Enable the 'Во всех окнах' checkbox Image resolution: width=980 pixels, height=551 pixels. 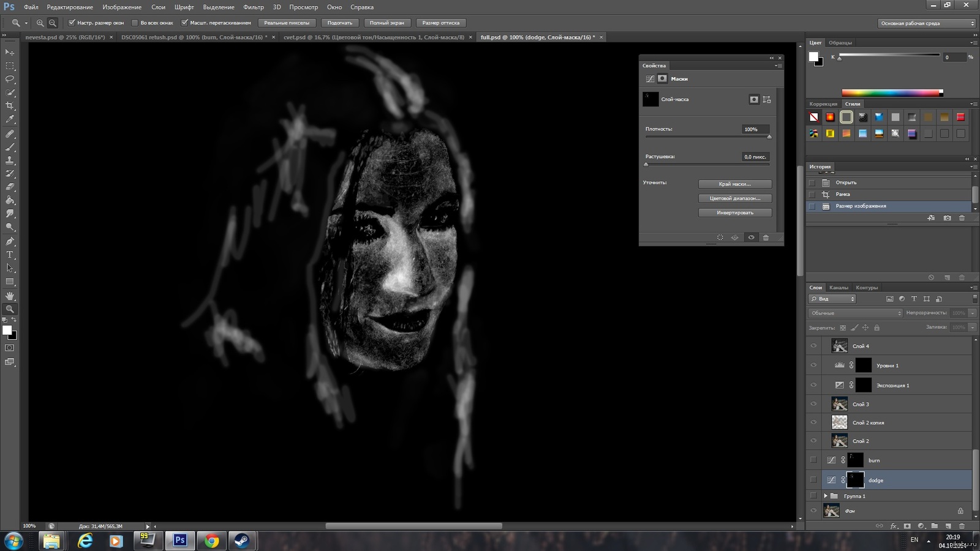click(135, 23)
